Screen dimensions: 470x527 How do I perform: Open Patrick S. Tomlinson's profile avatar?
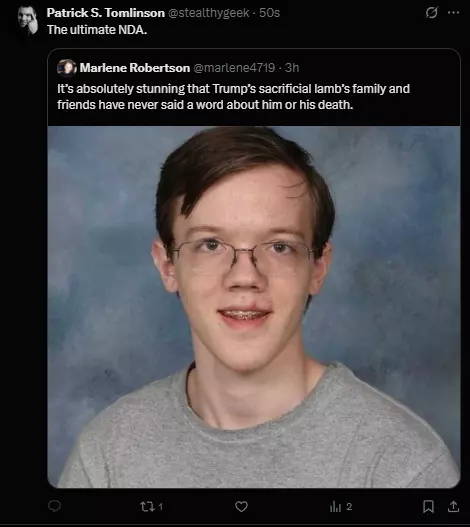28,20
